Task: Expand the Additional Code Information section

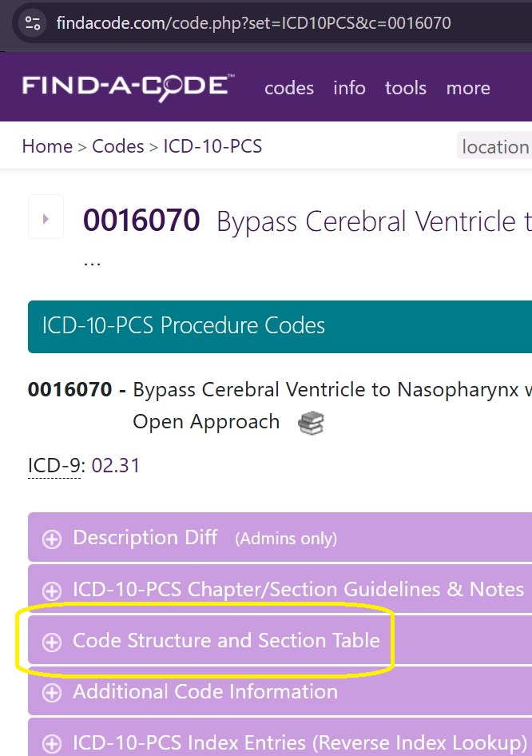Action: pyautogui.click(x=205, y=691)
